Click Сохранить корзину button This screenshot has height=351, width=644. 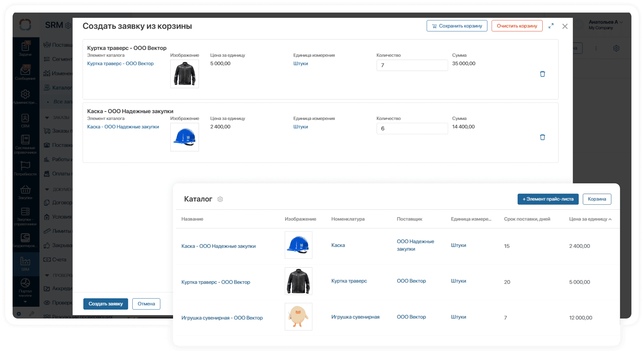click(x=457, y=26)
